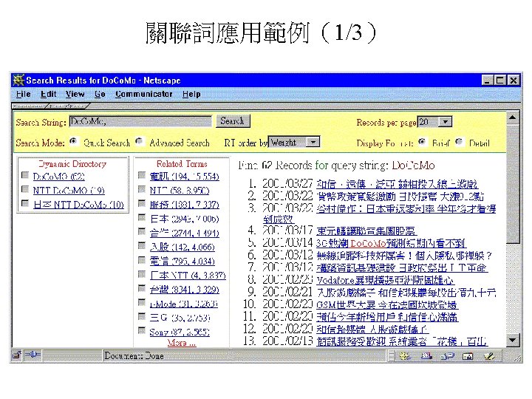Maximize the Netscape window
The image size is (532, 399).
(500, 81)
